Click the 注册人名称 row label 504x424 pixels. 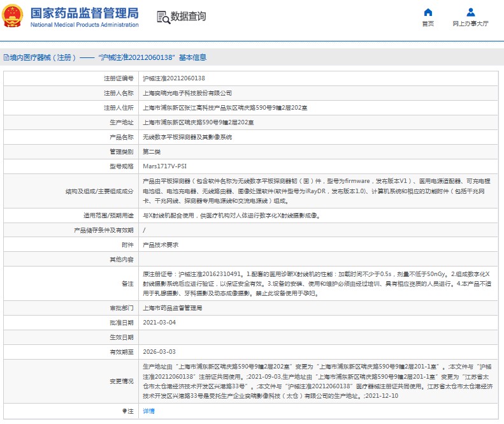119,93
